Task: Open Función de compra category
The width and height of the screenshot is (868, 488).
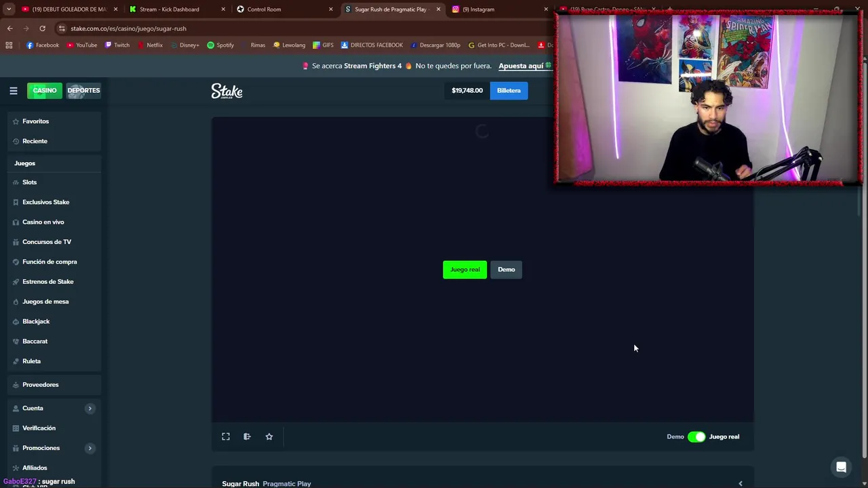Action: click(x=54, y=262)
